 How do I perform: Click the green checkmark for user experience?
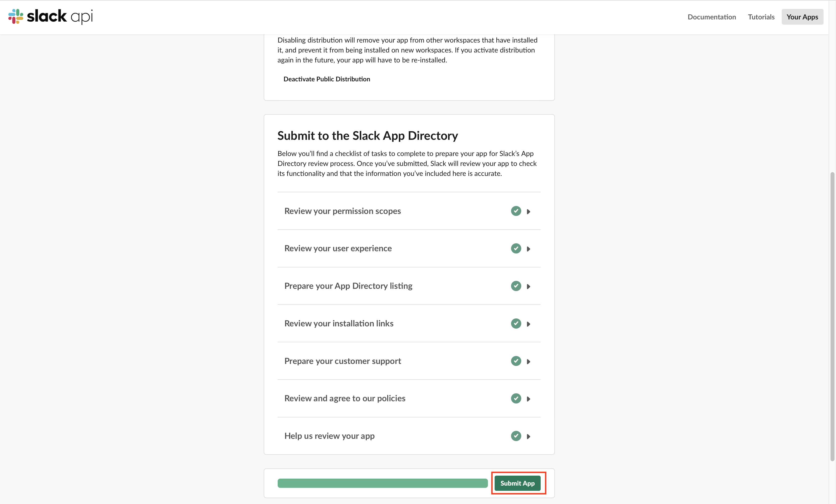[516, 248]
